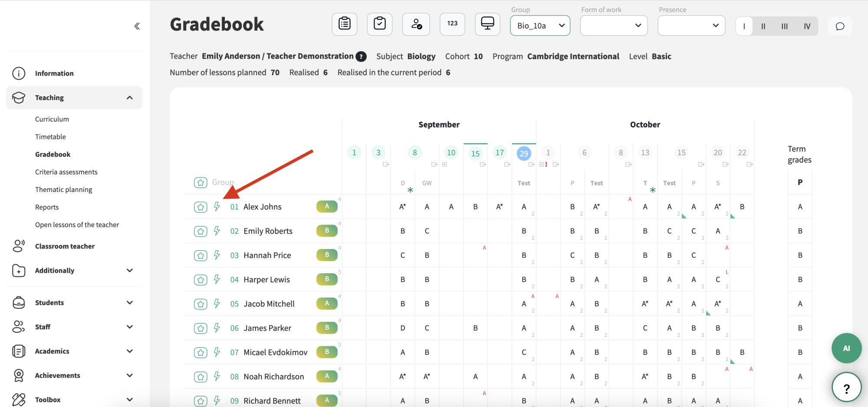Open Criteria assessments in sidebar
This screenshot has width=868, height=407.
tap(66, 172)
